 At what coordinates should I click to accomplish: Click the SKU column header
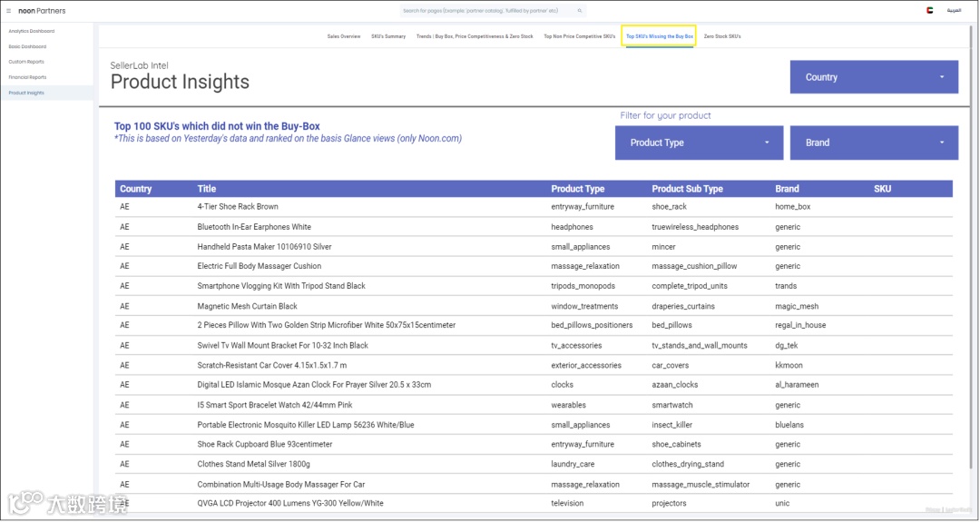[x=883, y=189]
